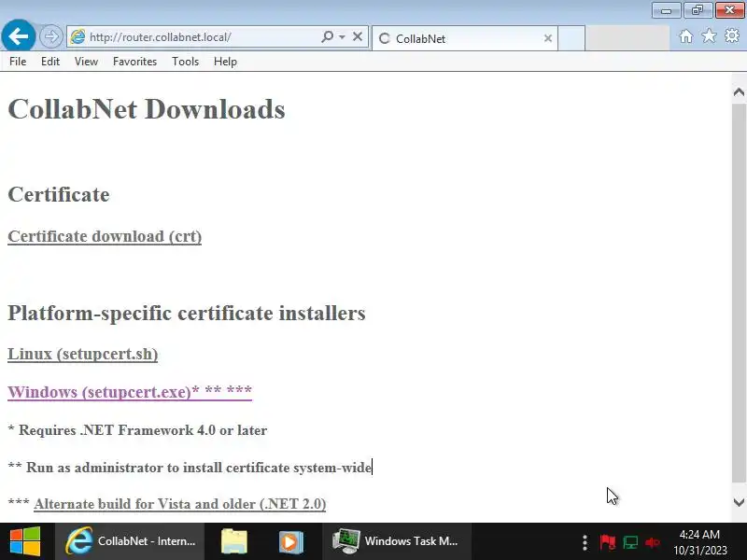Screen dimensions: 747x560
Task: Open Favorites star icon
Action: pos(709,35)
